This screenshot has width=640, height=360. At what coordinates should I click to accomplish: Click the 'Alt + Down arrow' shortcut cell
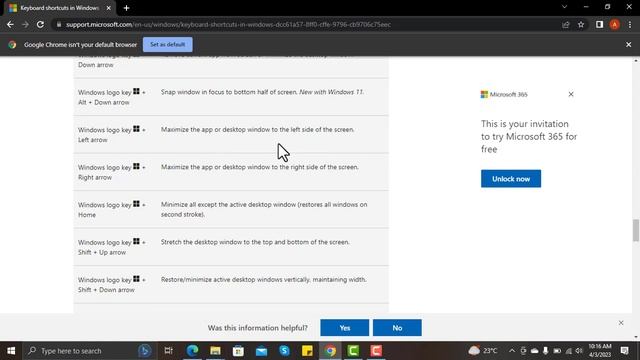(x=112, y=97)
